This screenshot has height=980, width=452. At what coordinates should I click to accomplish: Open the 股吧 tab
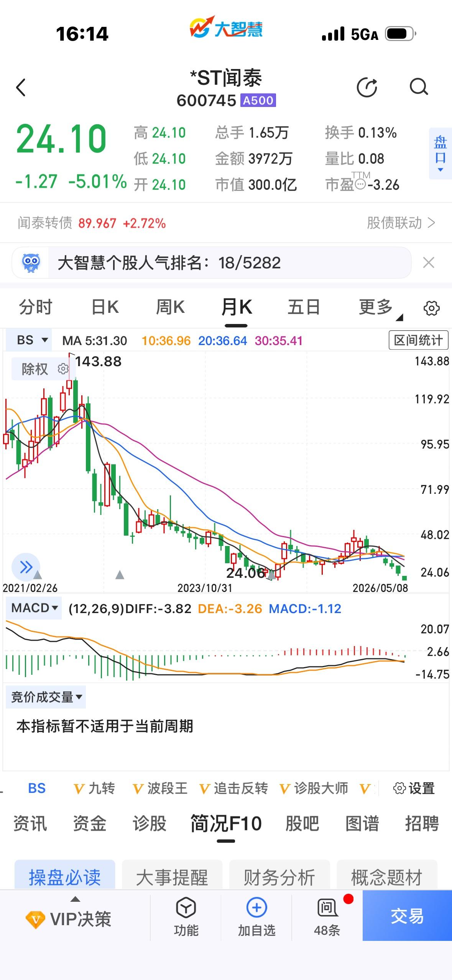pyautogui.click(x=302, y=823)
